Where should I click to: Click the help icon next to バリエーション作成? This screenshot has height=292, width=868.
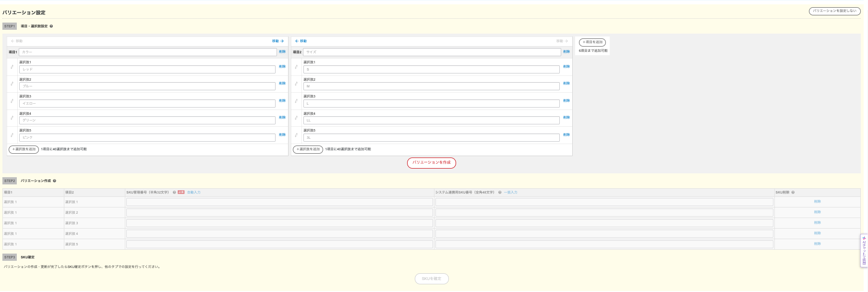click(x=55, y=181)
